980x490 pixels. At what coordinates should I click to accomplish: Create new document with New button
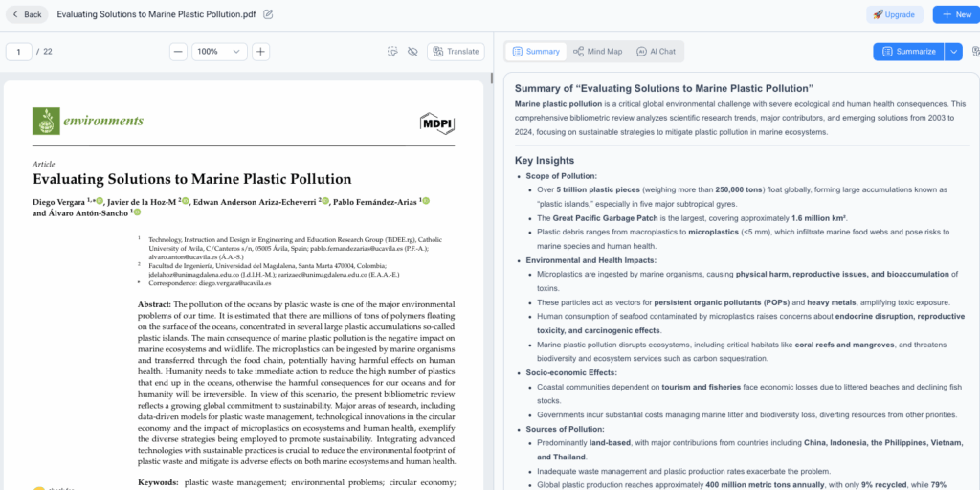pos(956,14)
